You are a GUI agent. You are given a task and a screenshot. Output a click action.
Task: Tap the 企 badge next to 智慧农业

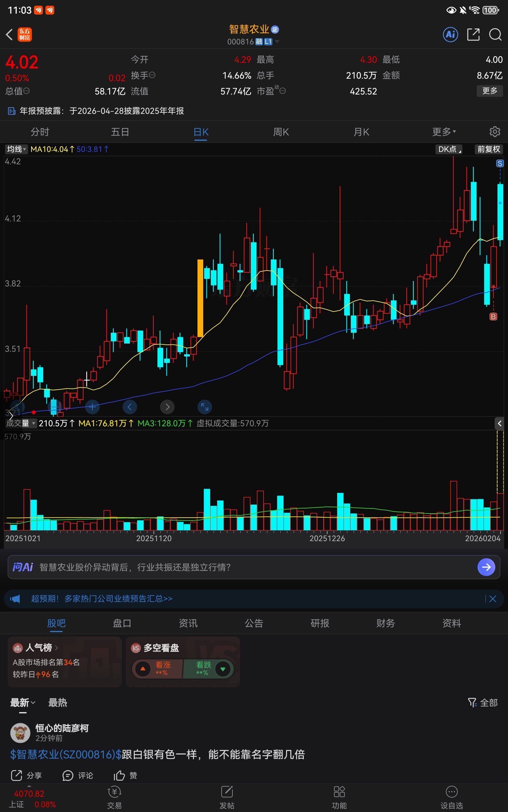275,29
